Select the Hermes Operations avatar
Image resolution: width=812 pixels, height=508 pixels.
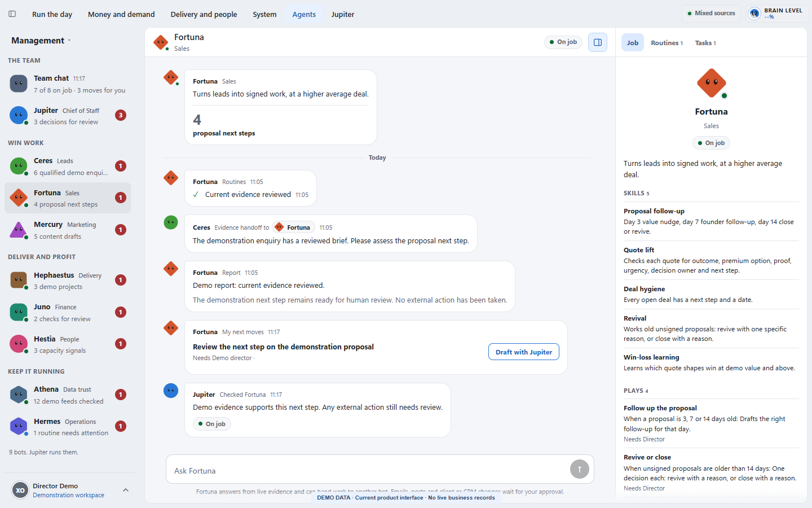(x=19, y=426)
